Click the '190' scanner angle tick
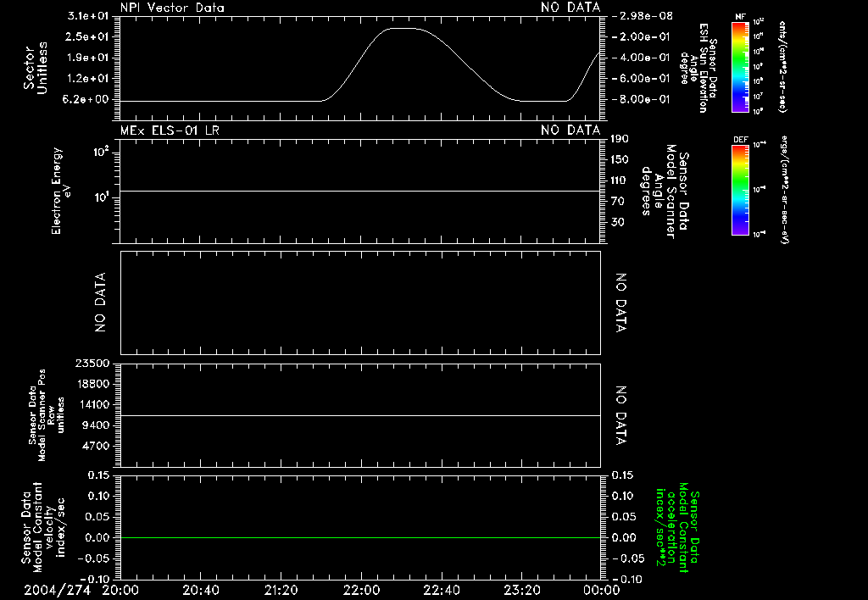 click(620, 139)
